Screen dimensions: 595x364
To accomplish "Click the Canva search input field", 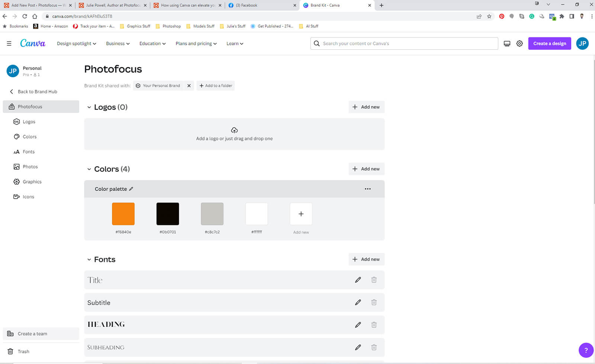I will pos(407,43).
